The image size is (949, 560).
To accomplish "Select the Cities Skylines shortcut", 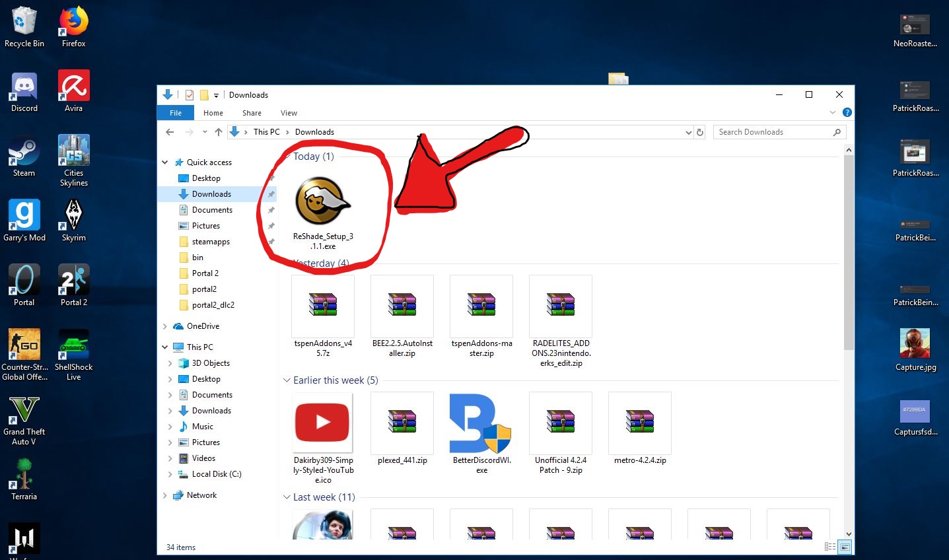I will [x=74, y=161].
